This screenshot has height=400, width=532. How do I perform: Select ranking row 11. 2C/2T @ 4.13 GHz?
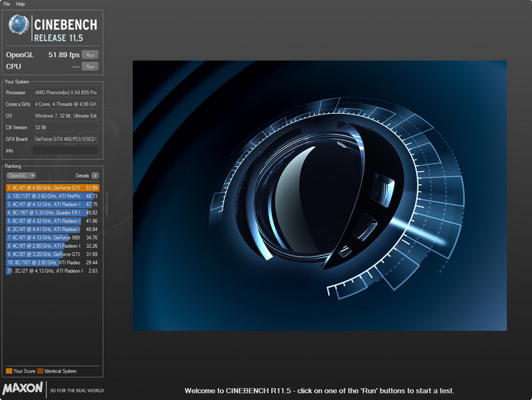coord(52,271)
